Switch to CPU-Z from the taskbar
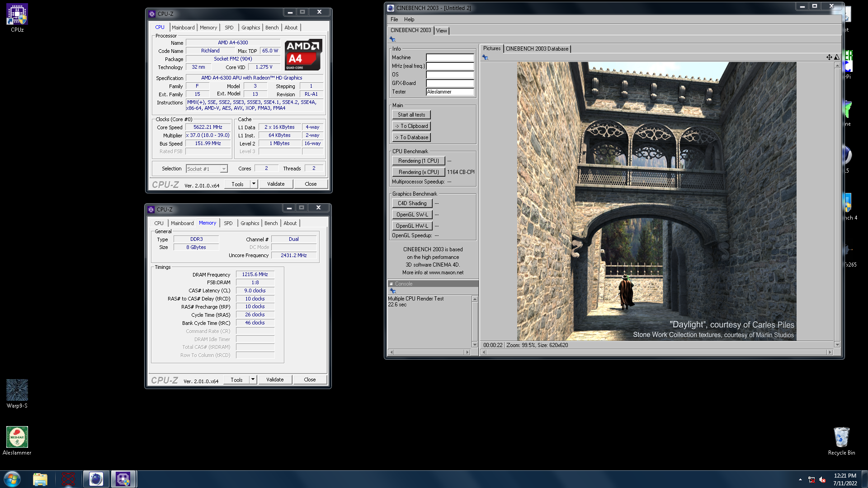868x488 pixels. [123, 479]
